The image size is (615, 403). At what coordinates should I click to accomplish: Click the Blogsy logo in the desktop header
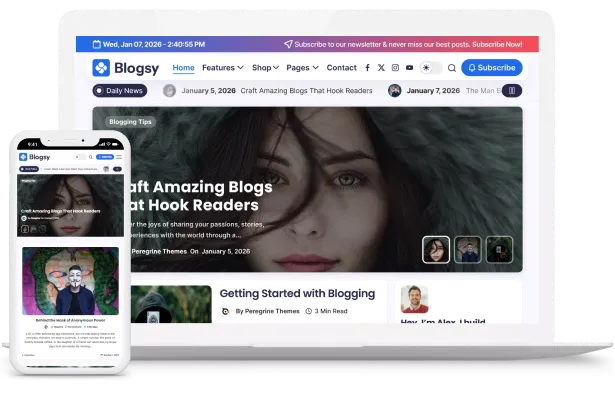point(127,68)
